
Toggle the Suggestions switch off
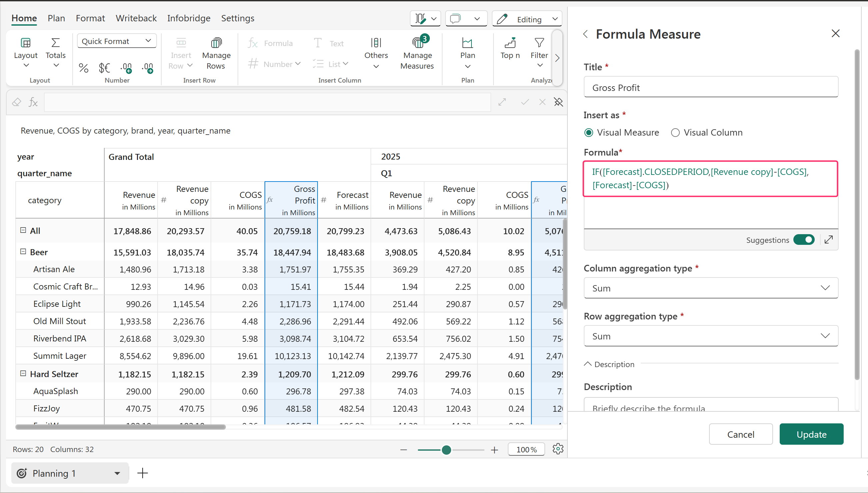pyautogui.click(x=804, y=240)
